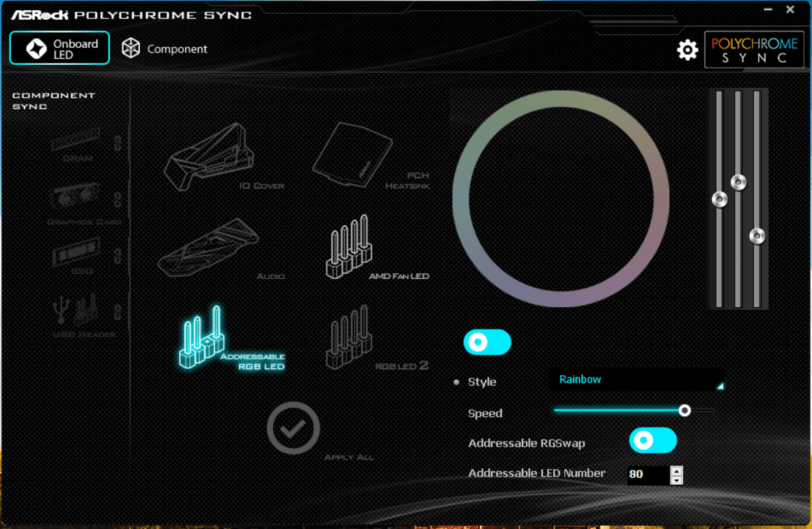Select the RGB LED 2 header icon

point(349,337)
